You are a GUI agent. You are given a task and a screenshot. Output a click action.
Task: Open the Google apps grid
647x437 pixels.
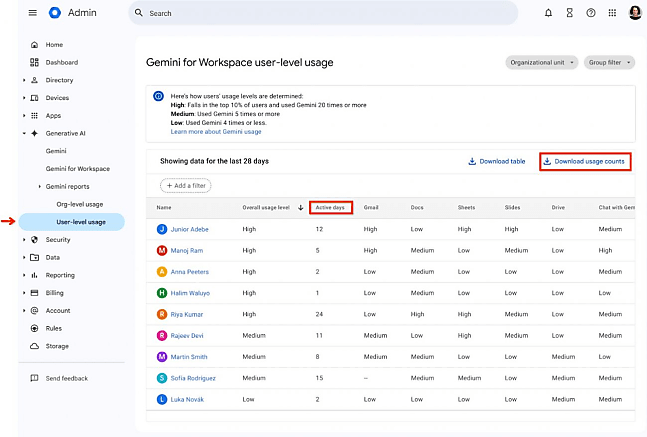[x=612, y=13]
